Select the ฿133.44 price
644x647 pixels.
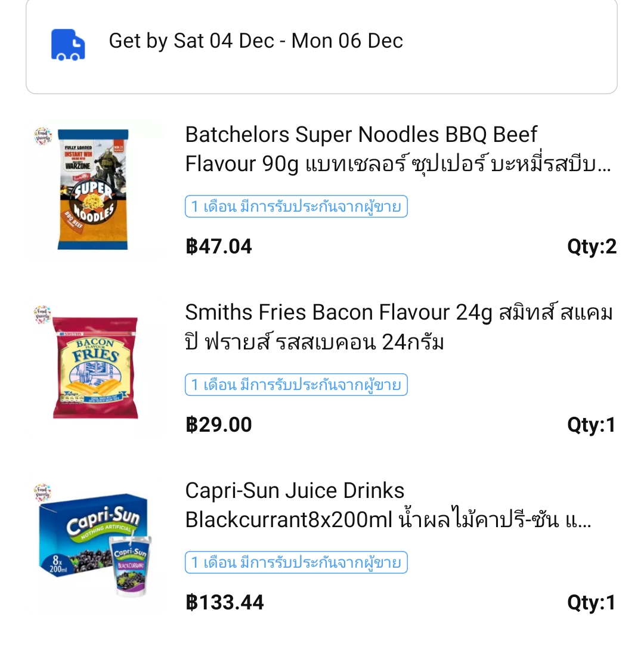224,603
